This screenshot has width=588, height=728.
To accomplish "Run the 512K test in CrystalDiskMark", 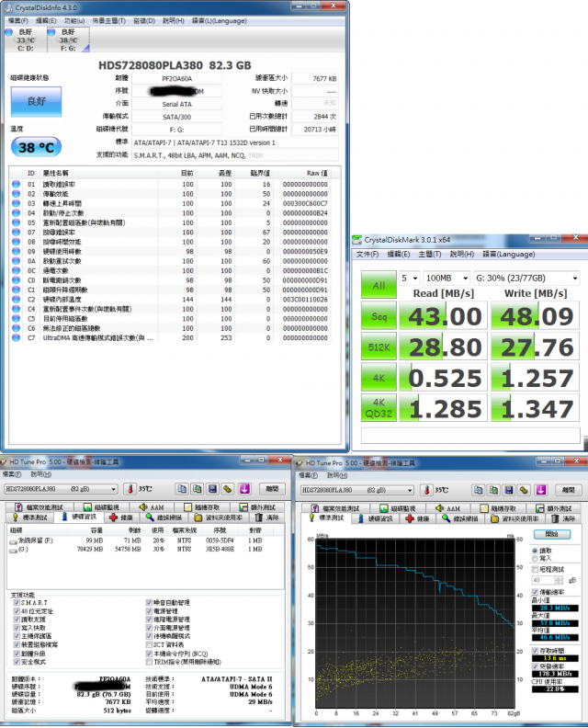I will [x=379, y=347].
